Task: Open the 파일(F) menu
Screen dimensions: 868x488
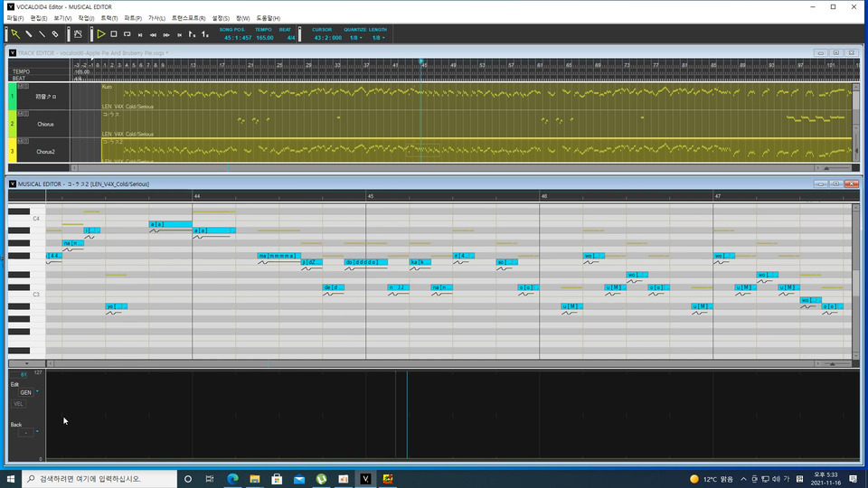Action: click(x=14, y=18)
